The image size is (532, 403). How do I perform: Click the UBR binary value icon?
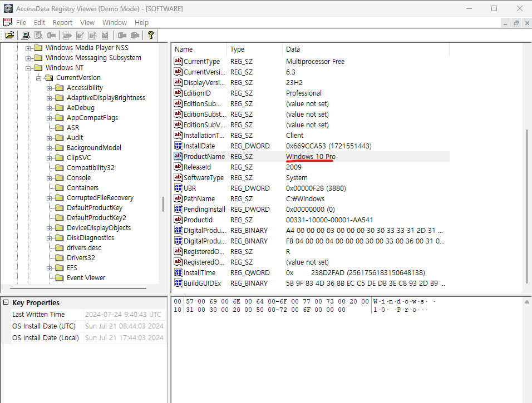[x=178, y=188]
